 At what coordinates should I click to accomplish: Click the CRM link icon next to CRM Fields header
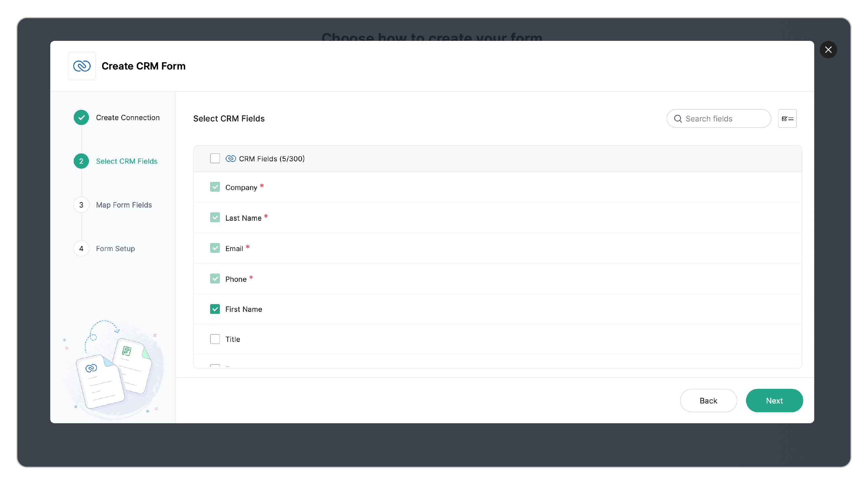pos(231,158)
